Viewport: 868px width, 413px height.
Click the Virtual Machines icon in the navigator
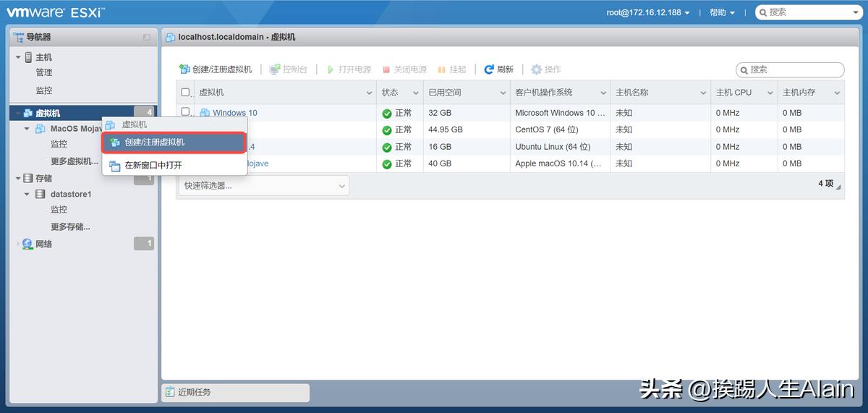(x=28, y=113)
